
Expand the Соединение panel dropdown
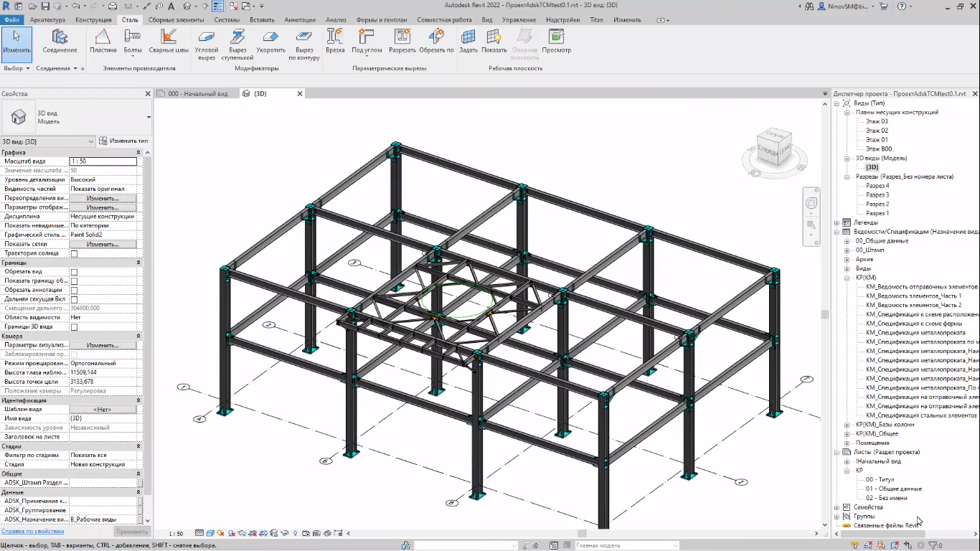tap(57, 68)
